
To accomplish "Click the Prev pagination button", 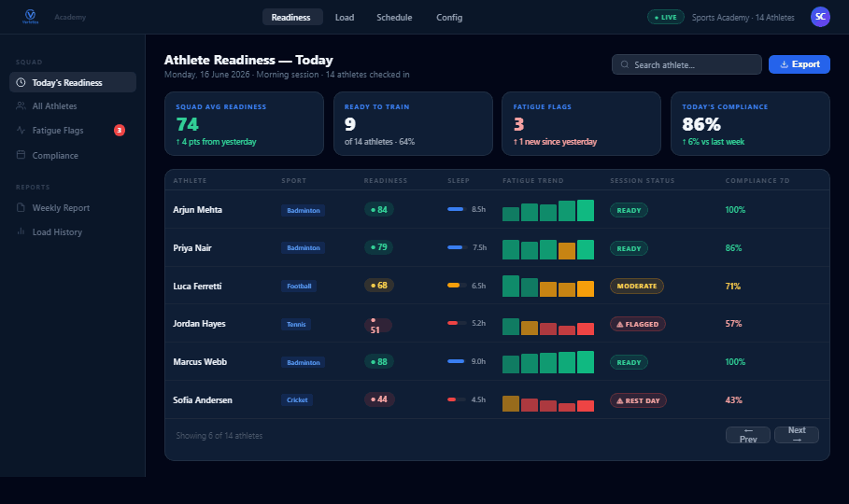I will click(x=748, y=435).
